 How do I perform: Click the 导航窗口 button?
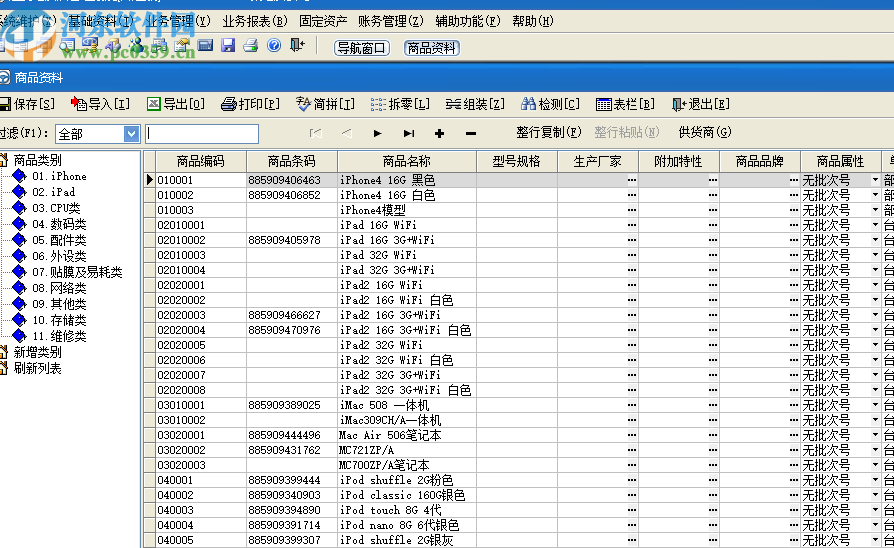click(x=361, y=47)
